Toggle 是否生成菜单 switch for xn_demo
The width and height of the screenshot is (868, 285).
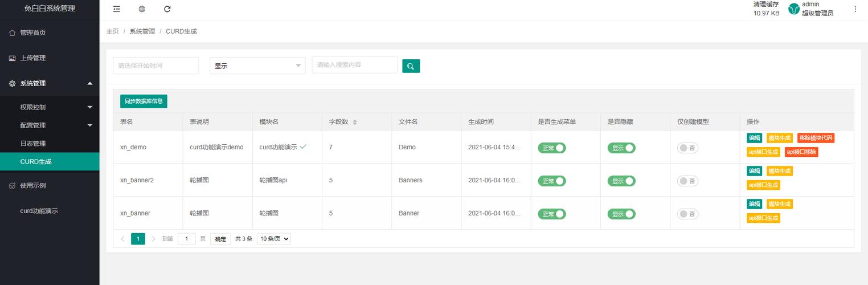coord(552,148)
